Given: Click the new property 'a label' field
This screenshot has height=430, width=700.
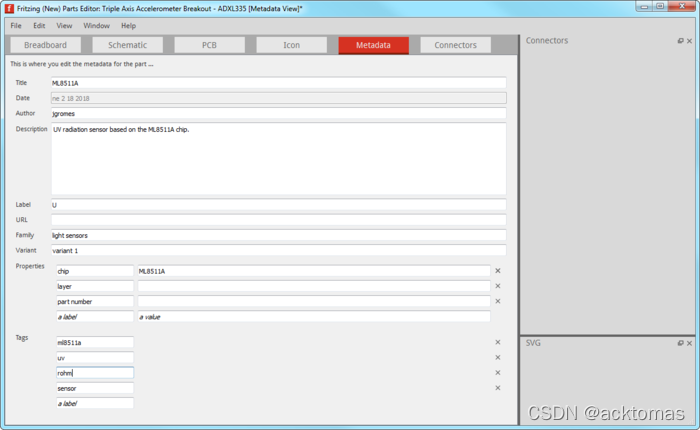Looking at the screenshot, I should coord(95,317).
